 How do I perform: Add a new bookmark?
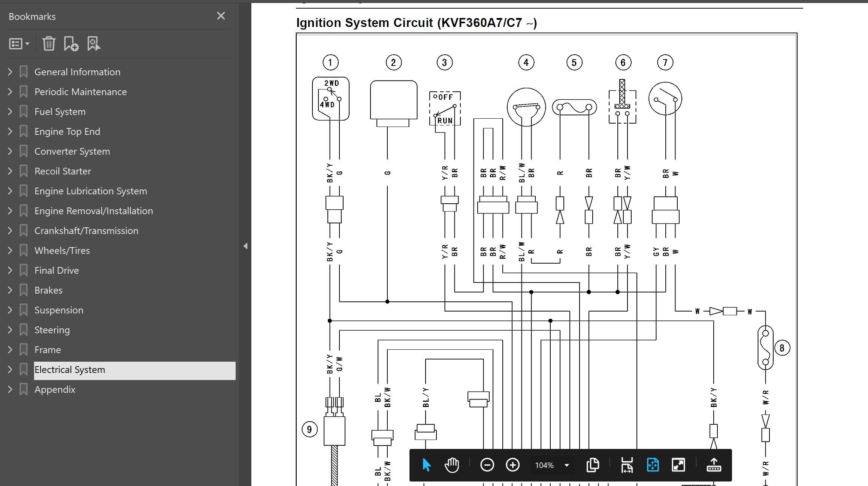(x=71, y=44)
